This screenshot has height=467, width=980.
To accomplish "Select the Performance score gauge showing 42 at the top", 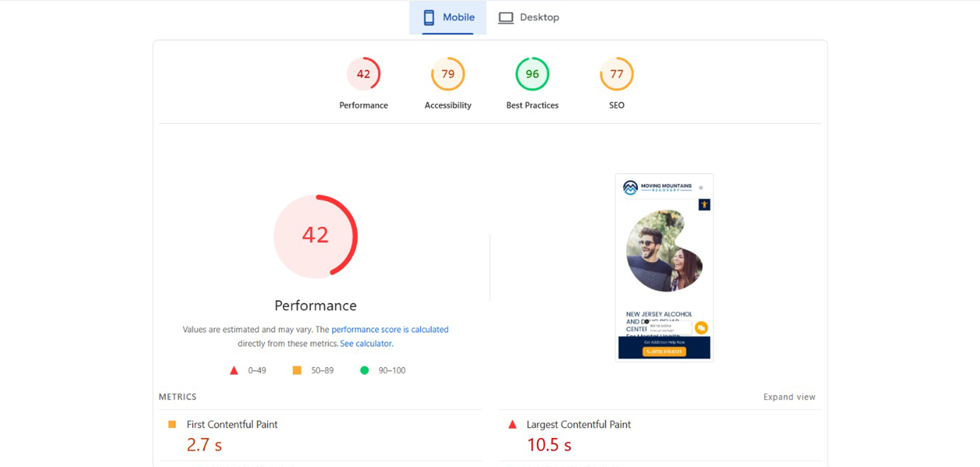I will 363,74.
